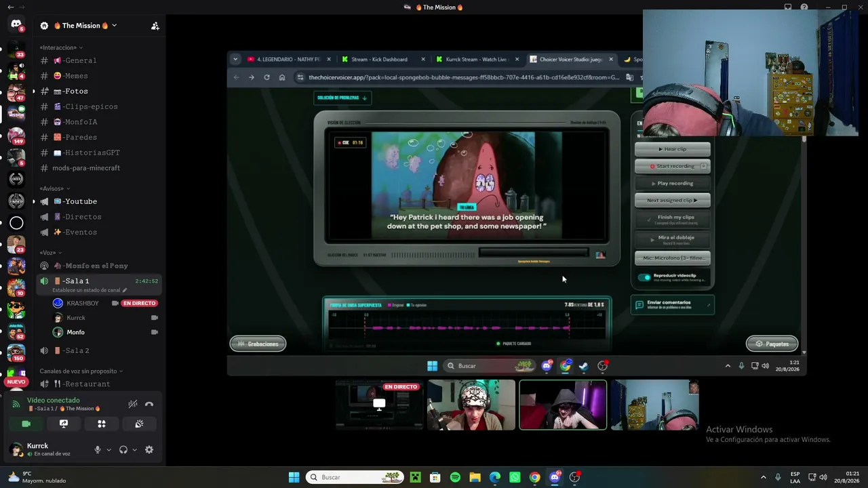The height and width of the screenshot is (488, 868).
Task: Open microphone input options arrow
Action: 108,449
